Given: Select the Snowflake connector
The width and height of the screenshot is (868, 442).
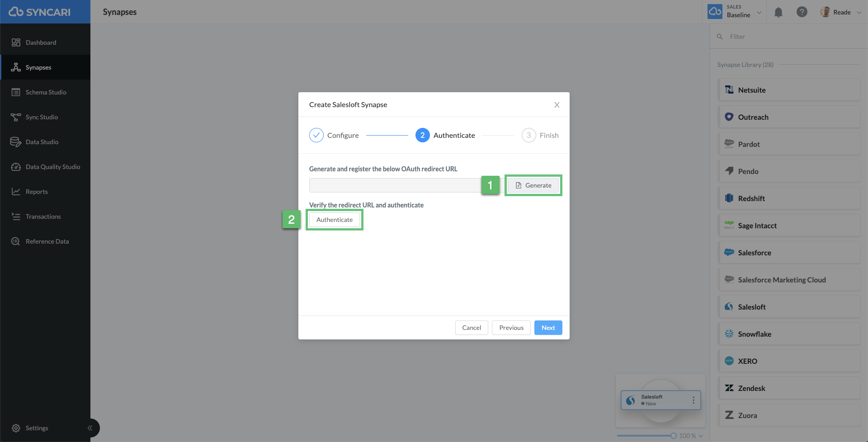Looking at the screenshot, I should 789,334.
